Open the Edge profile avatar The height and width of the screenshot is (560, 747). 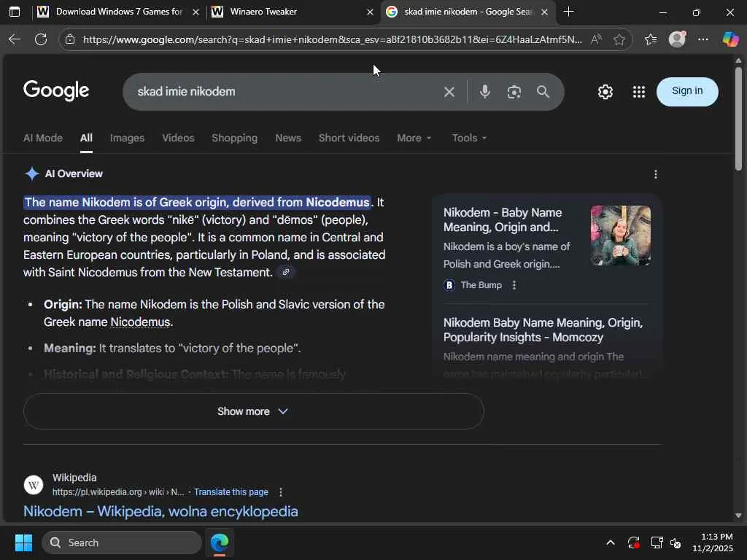click(677, 39)
